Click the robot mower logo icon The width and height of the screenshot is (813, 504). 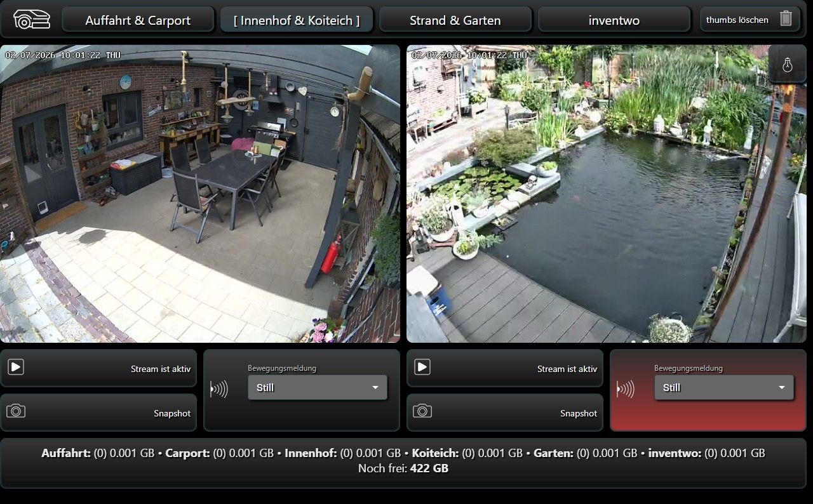31,20
